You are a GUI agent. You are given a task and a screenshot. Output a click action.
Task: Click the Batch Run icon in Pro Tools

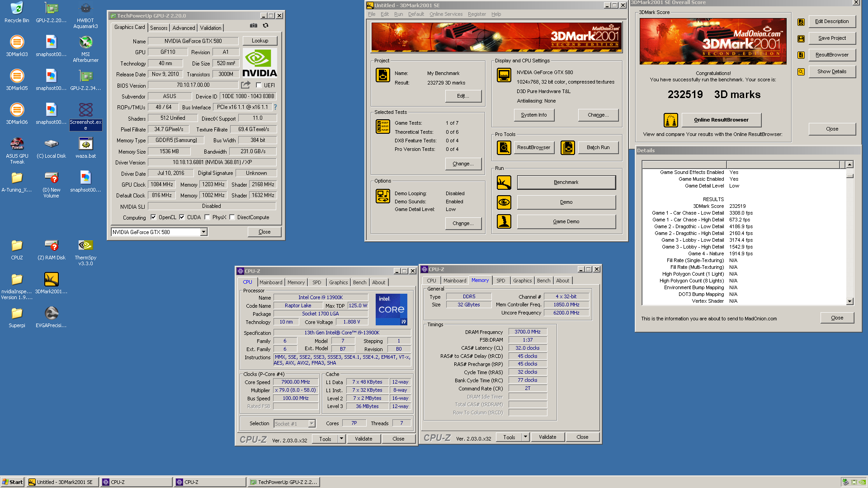click(567, 147)
